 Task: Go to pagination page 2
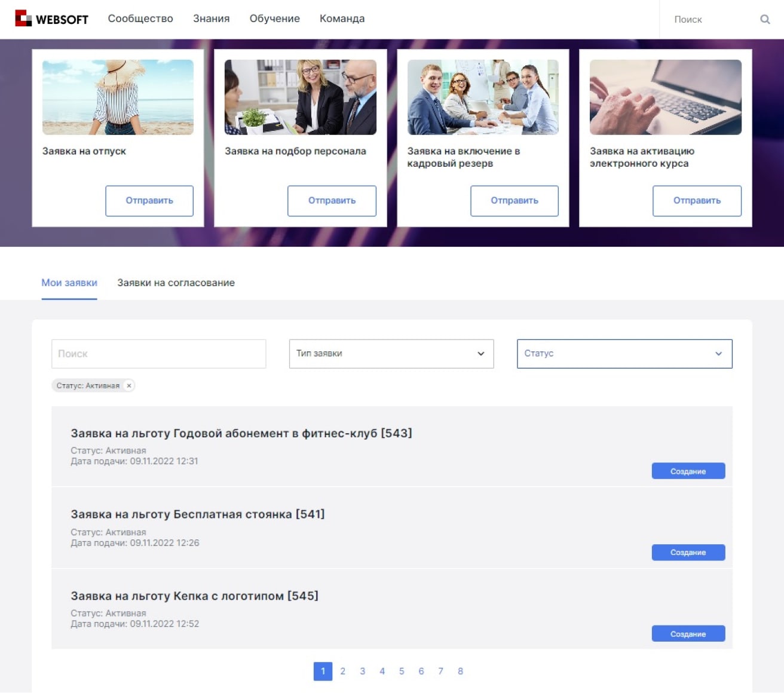click(343, 671)
